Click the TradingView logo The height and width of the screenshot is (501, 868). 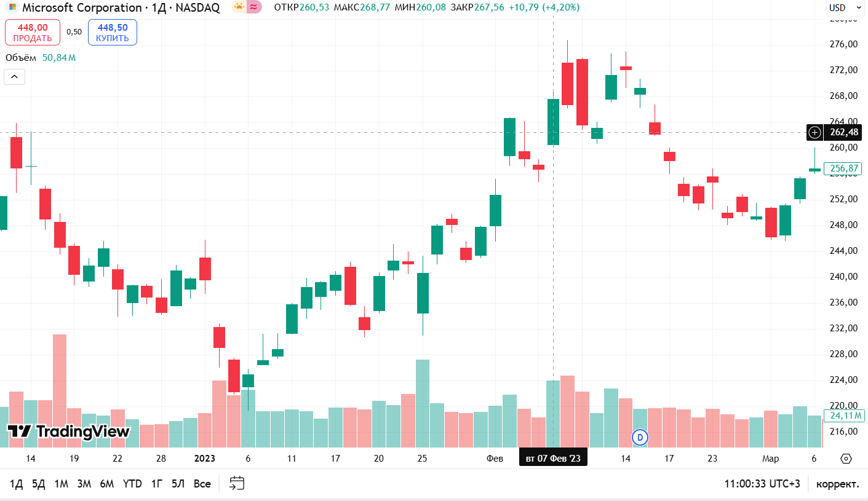point(69,432)
